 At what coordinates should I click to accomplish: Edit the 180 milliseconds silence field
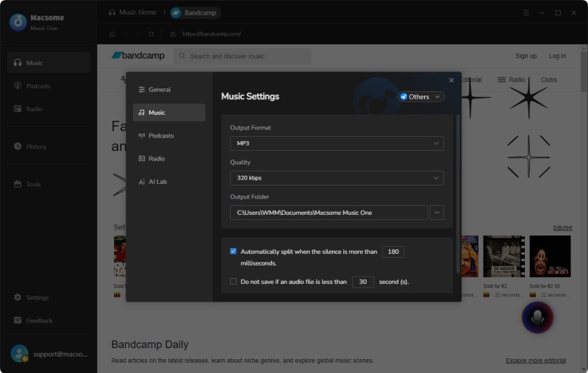[x=393, y=252]
